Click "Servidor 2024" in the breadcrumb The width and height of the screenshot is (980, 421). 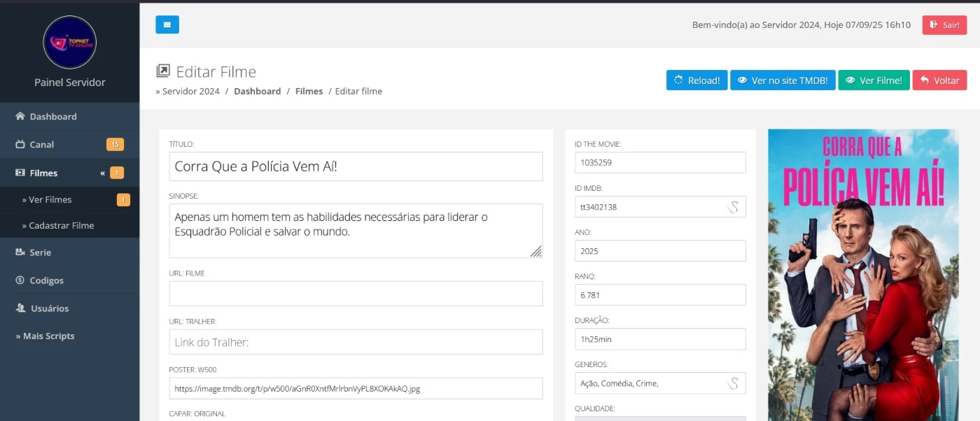coord(191,92)
